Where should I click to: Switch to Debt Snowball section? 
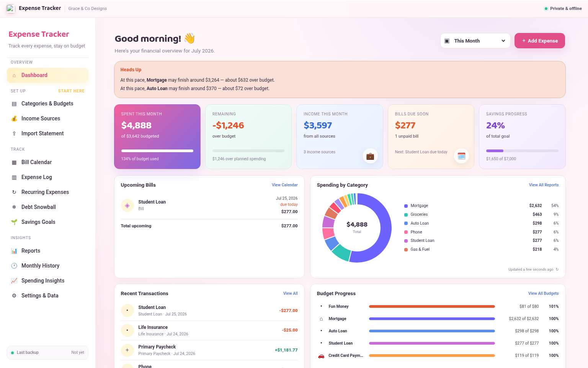coord(47,207)
